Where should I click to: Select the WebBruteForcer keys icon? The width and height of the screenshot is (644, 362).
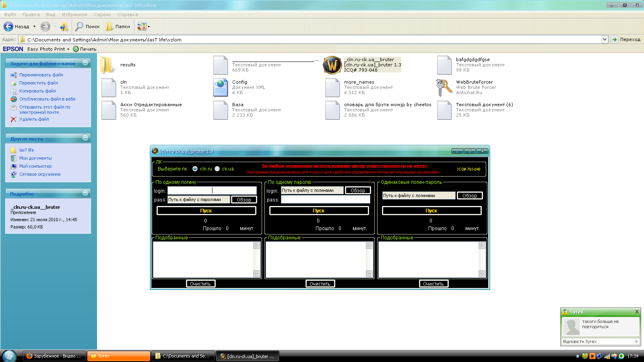click(x=444, y=87)
